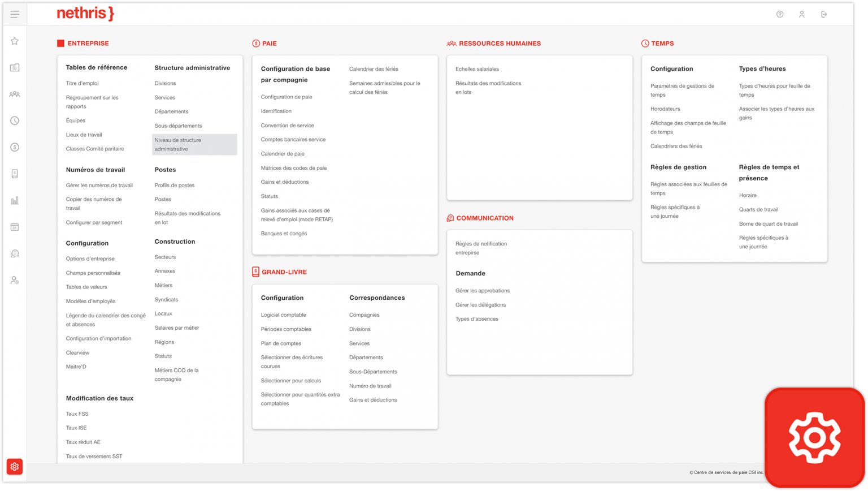Expand the hamburger navigation menu
Image resolution: width=868 pixels, height=491 pixels.
15,14
